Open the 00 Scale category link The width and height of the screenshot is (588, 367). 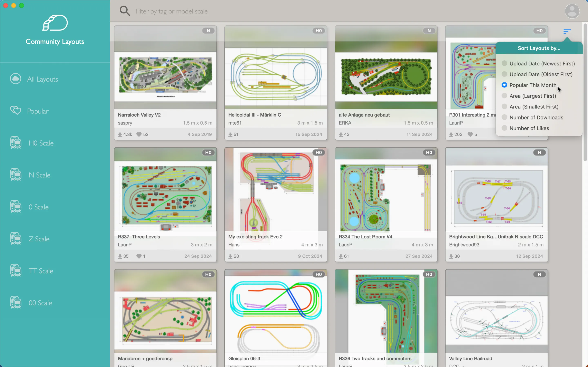[40, 303]
